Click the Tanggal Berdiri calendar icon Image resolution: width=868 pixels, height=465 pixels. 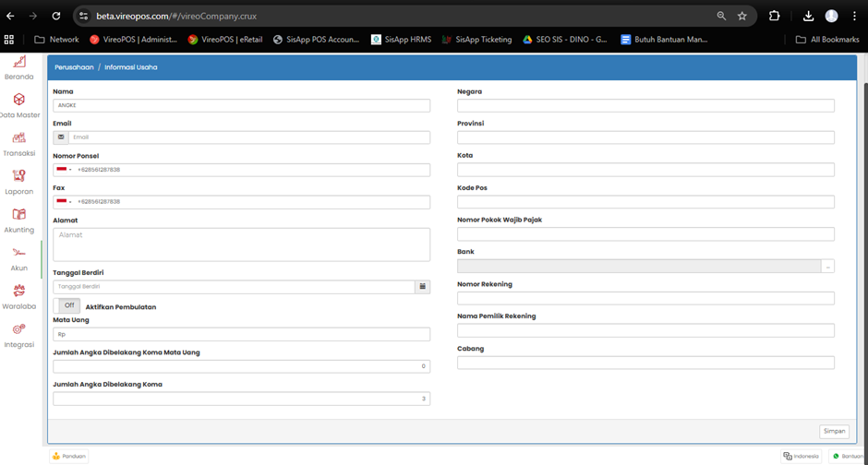(x=422, y=287)
